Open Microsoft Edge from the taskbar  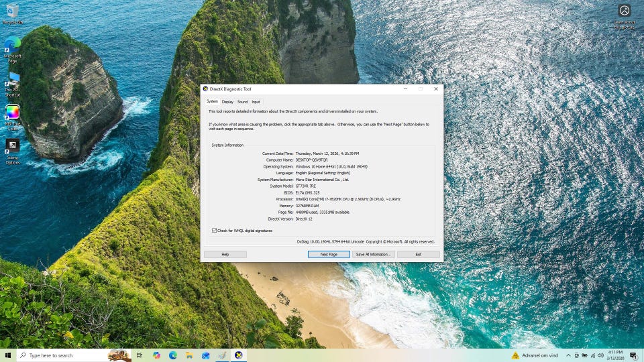[x=173, y=355]
